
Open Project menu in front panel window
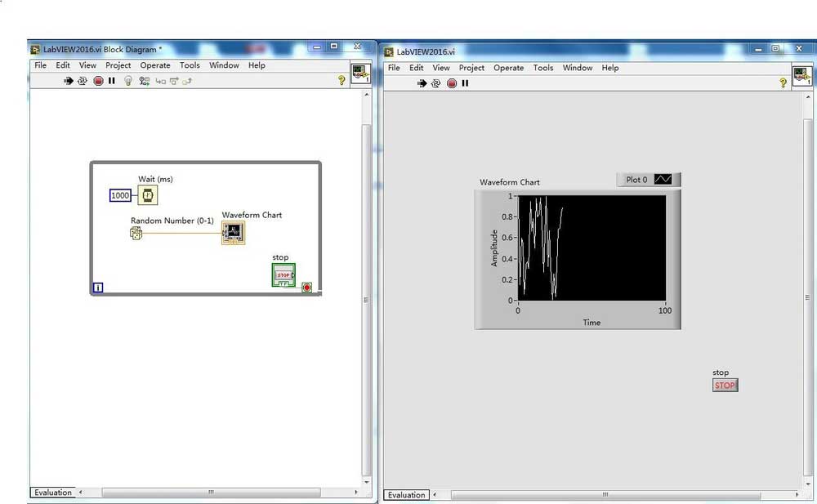point(471,68)
